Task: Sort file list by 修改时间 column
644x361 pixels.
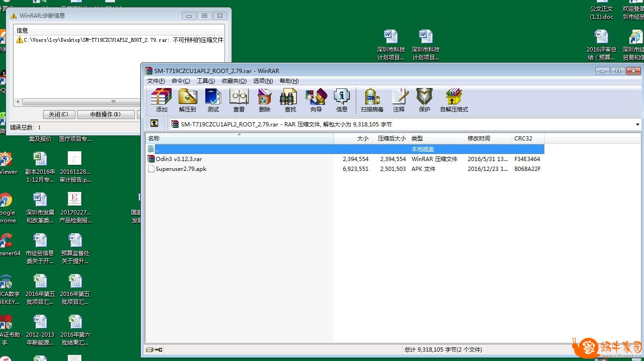Action: pos(488,139)
